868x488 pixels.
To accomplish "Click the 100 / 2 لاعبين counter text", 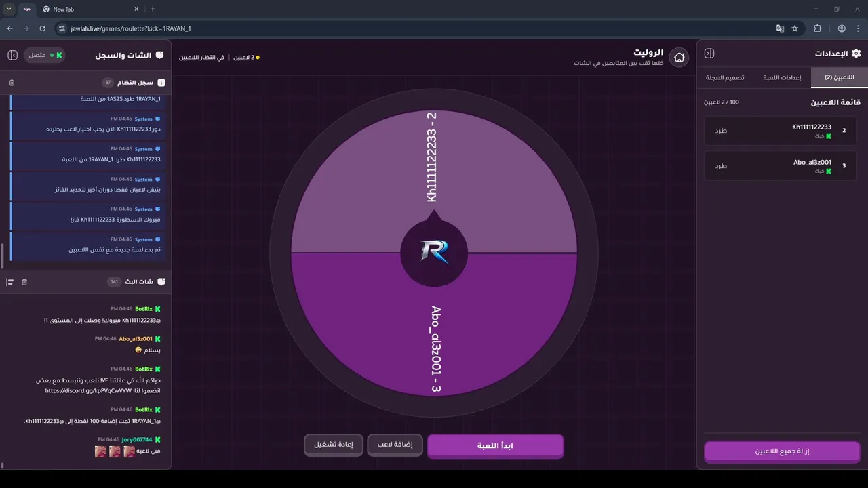I will coord(721,102).
